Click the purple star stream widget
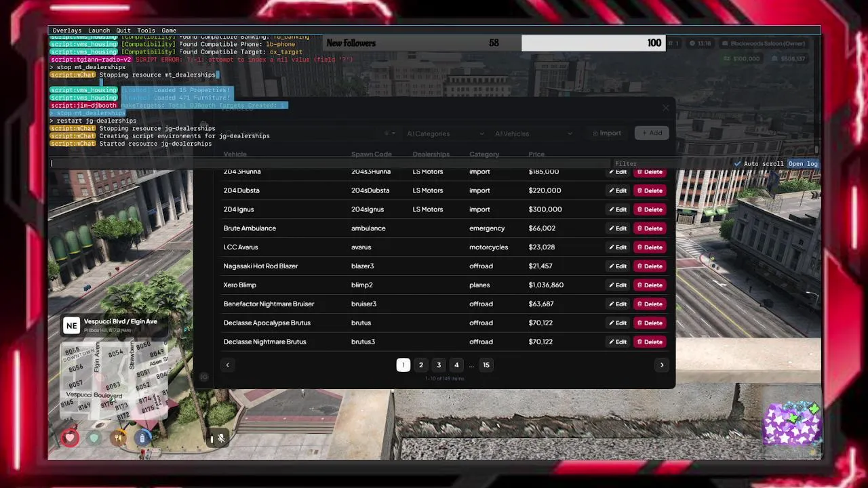868x488 pixels. [792, 426]
